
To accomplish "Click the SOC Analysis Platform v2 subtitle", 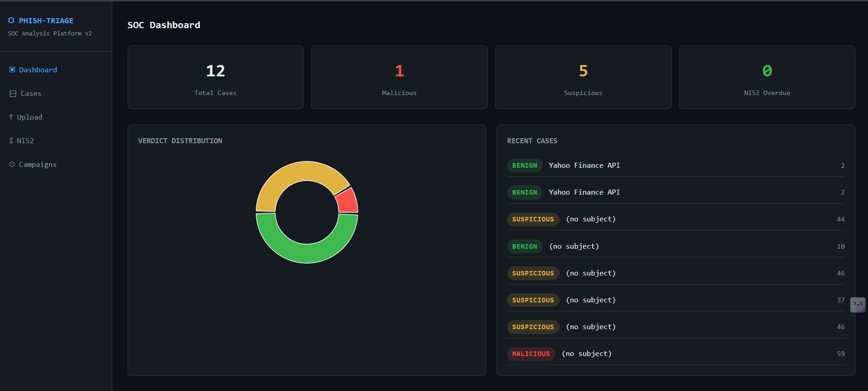I will [x=50, y=34].
